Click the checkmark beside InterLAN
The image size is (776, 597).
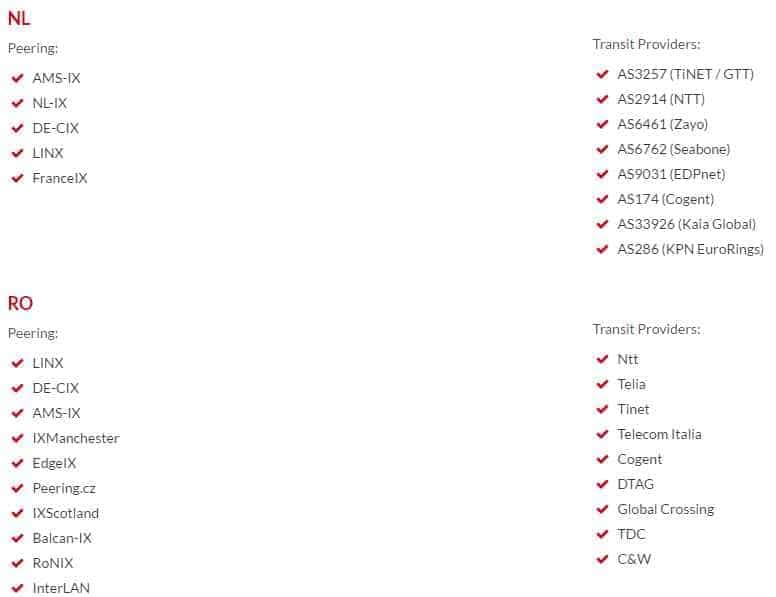coord(17,588)
